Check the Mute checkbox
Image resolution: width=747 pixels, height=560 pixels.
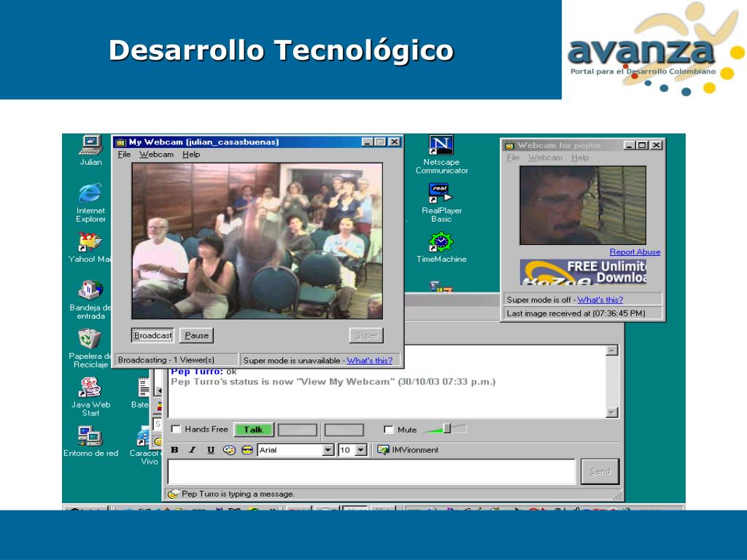(x=388, y=429)
